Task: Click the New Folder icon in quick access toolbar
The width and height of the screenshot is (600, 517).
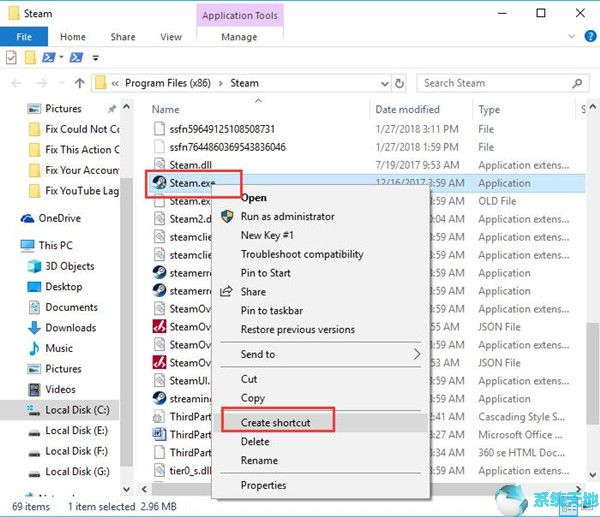Action: coord(30,57)
